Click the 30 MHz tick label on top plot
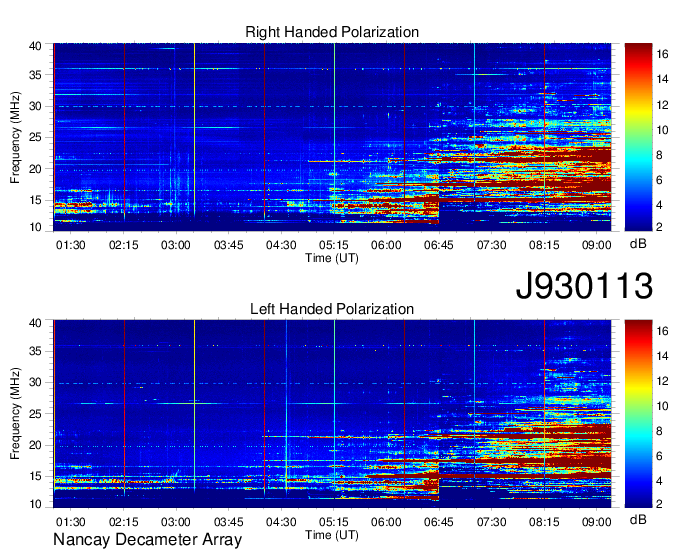The image size is (680, 552). [x=35, y=106]
